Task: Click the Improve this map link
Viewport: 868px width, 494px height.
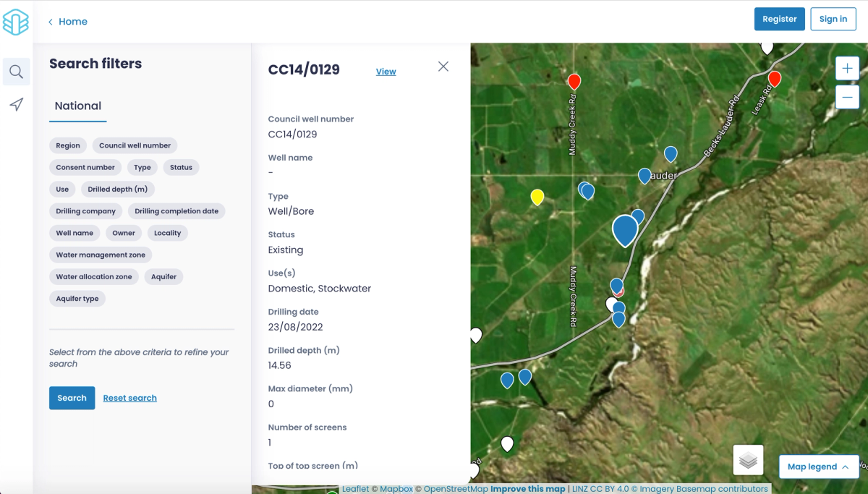Action: [528, 489]
